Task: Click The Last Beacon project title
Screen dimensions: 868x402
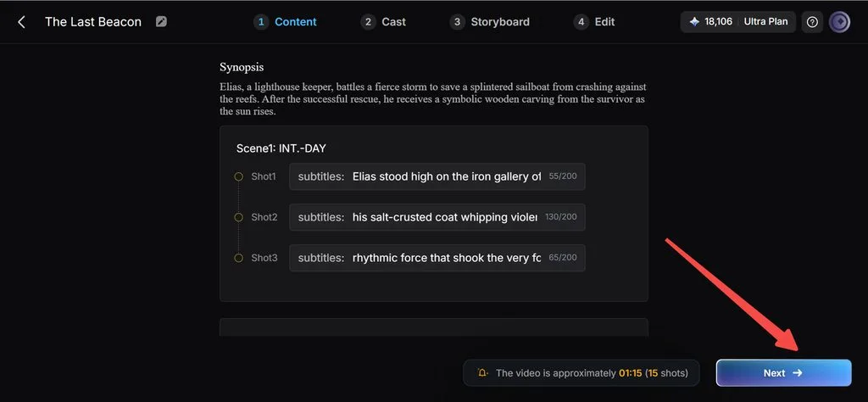Action: (93, 22)
